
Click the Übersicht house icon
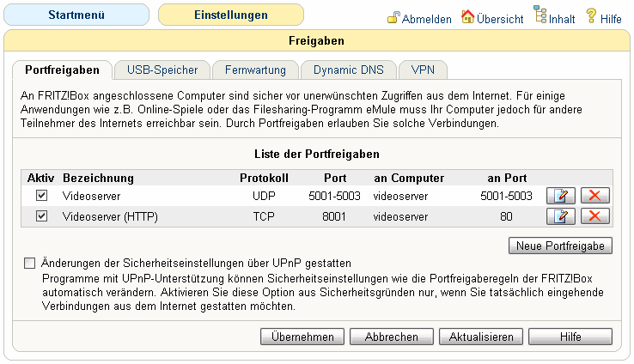468,16
